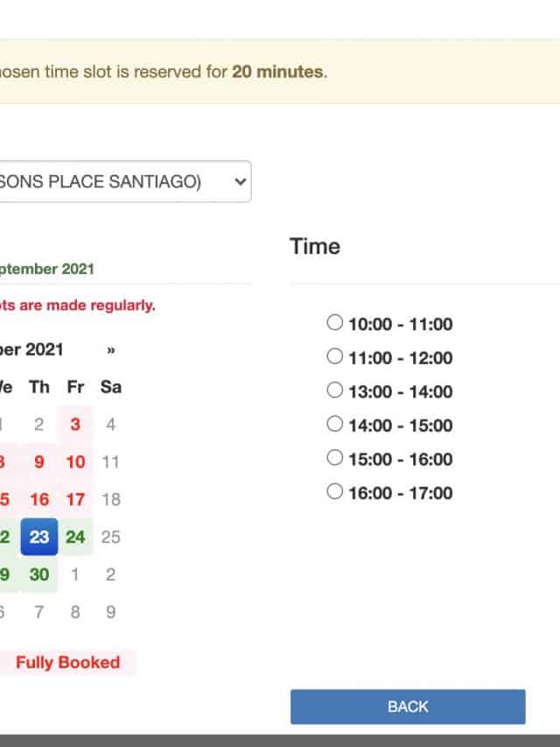Click the blue BACK button

pyautogui.click(x=408, y=707)
